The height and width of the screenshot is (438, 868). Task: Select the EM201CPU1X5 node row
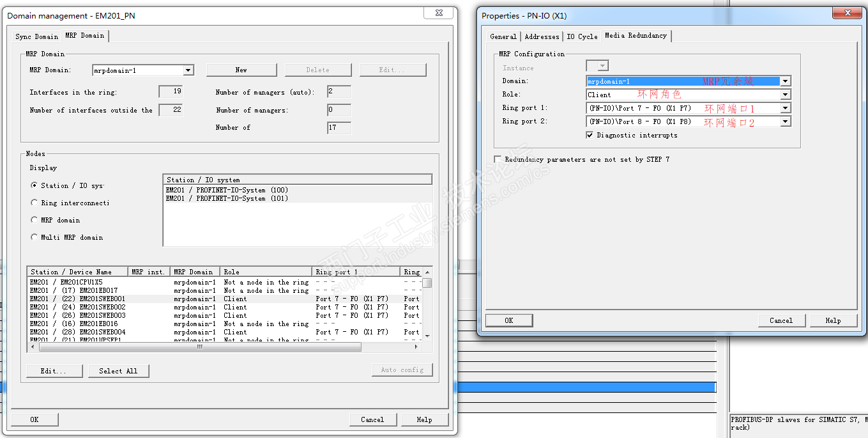(x=225, y=282)
